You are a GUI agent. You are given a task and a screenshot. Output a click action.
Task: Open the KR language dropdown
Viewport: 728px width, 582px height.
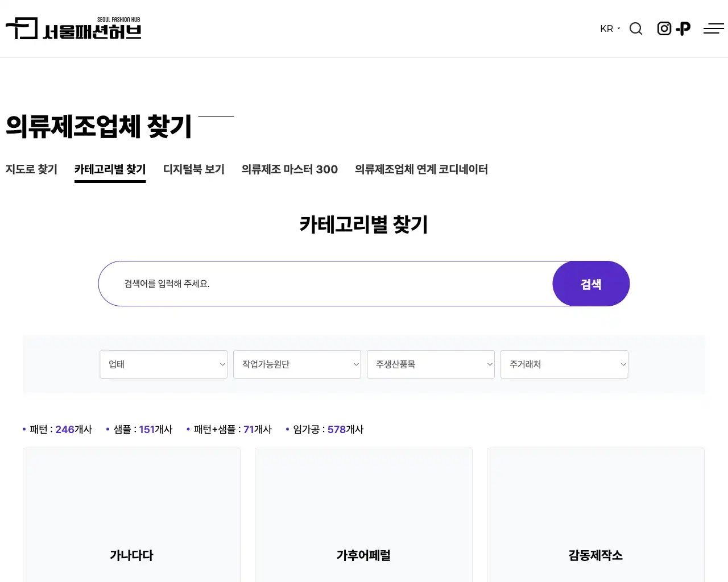[x=608, y=28]
